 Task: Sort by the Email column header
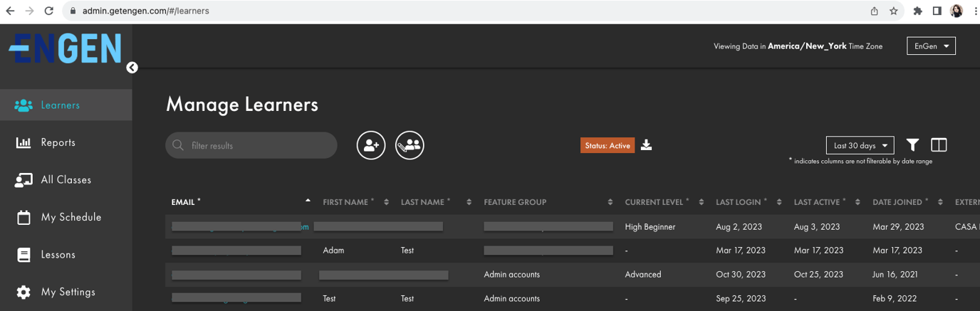(185, 202)
